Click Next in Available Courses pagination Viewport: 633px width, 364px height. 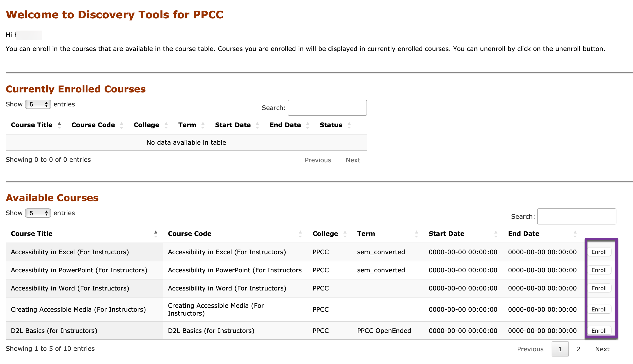point(602,349)
